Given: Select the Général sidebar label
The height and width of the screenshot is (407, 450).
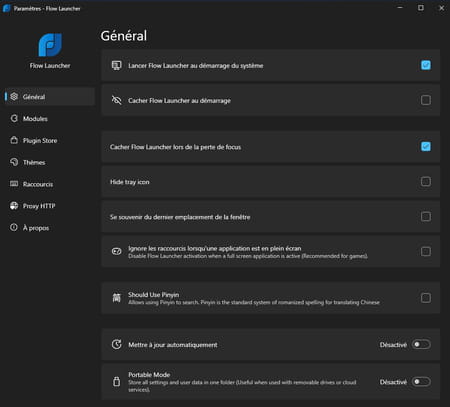Looking at the screenshot, I should 34,97.
